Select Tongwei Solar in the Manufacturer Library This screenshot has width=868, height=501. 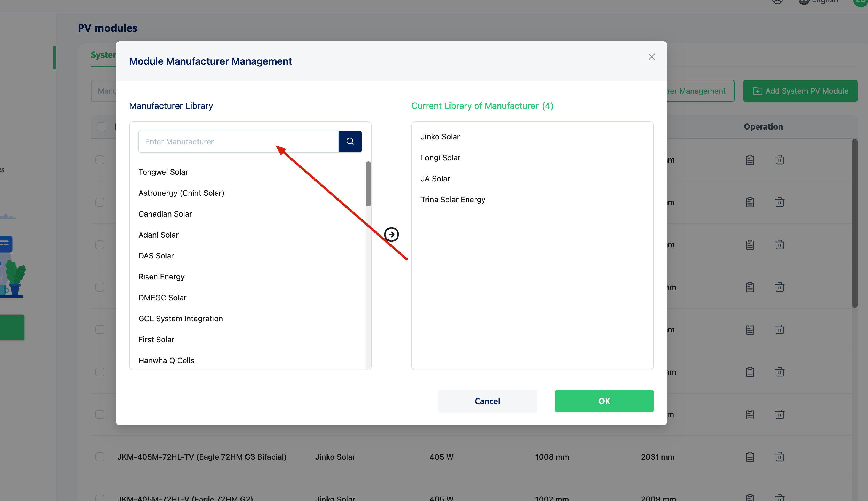[163, 172]
